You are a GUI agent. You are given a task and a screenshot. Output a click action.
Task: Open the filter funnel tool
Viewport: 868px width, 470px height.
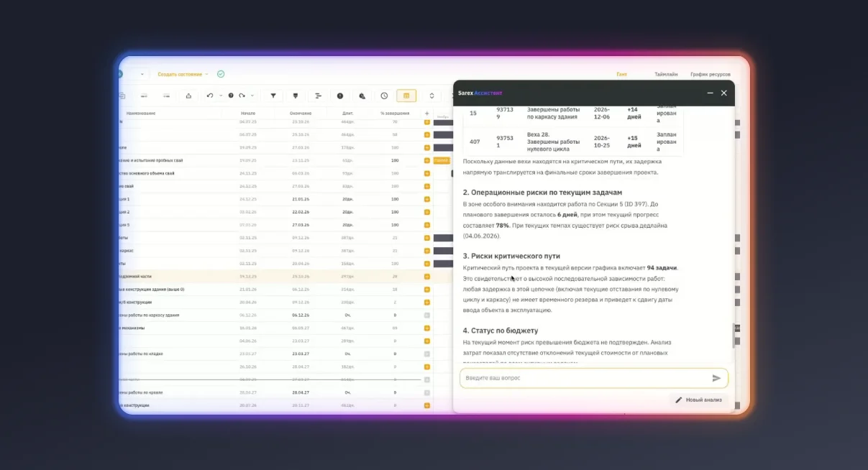tap(273, 96)
